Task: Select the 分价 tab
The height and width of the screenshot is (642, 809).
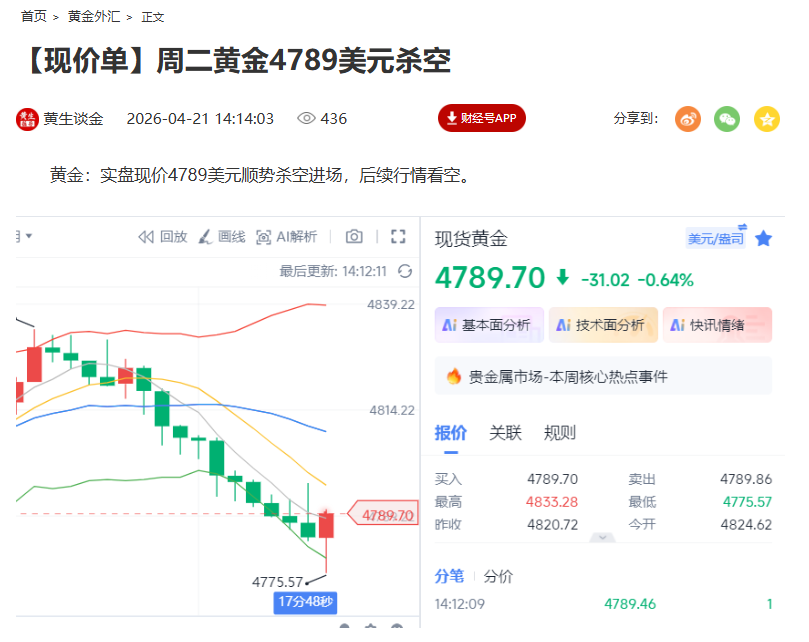Action: click(498, 576)
